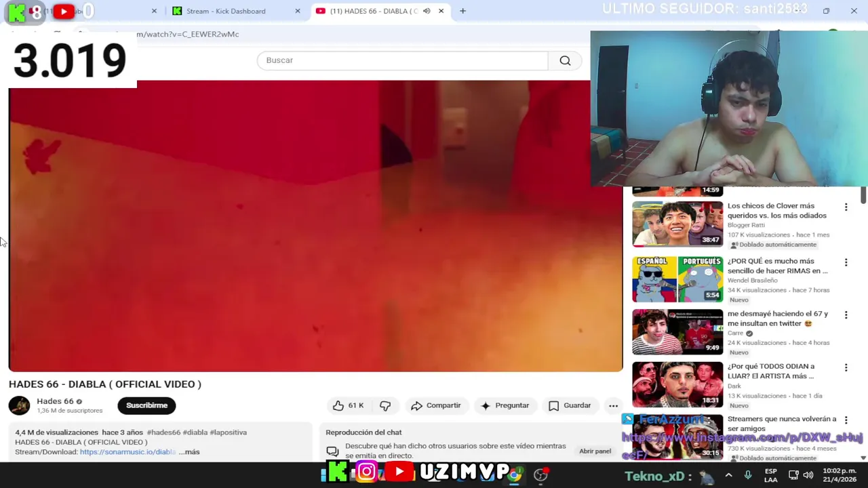Click the ¿POR QUÉ es mucho más sencillo title

click(x=778, y=266)
